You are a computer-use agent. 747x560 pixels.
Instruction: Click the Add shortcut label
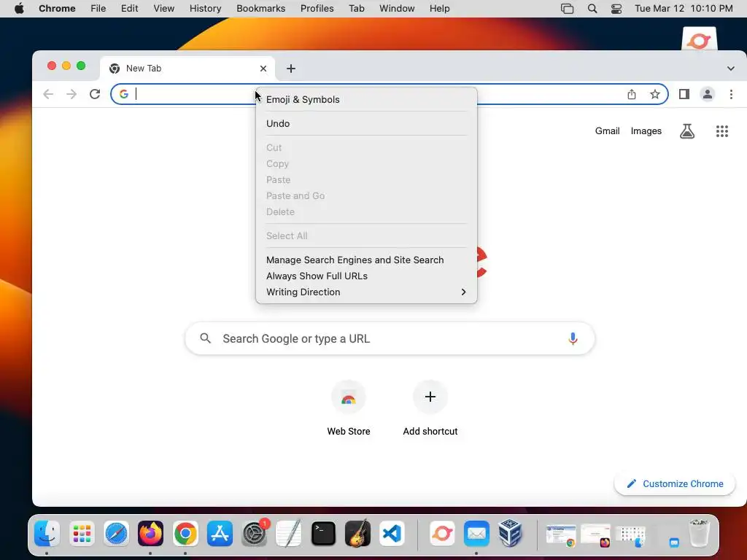pyautogui.click(x=430, y=432)
